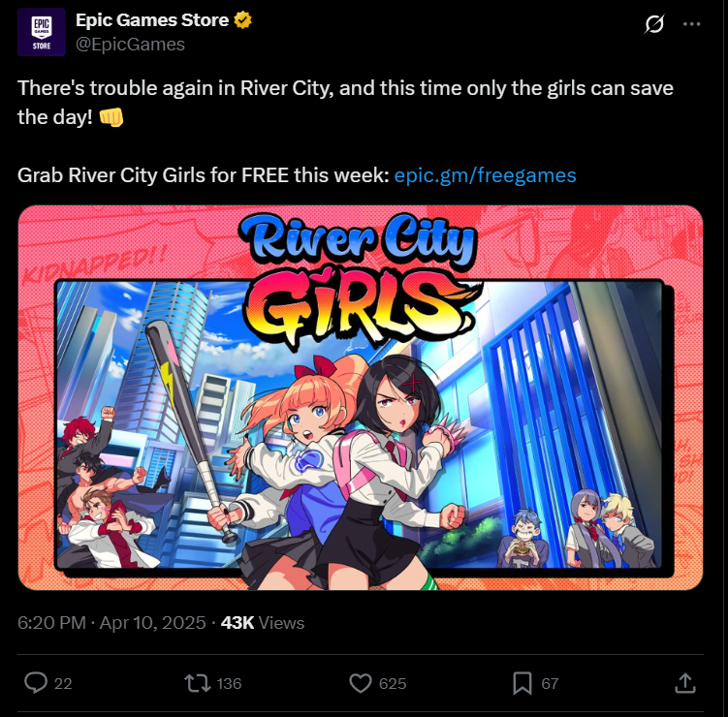Click the share upload arrow icon
The image size is (728, 717).
685,683
